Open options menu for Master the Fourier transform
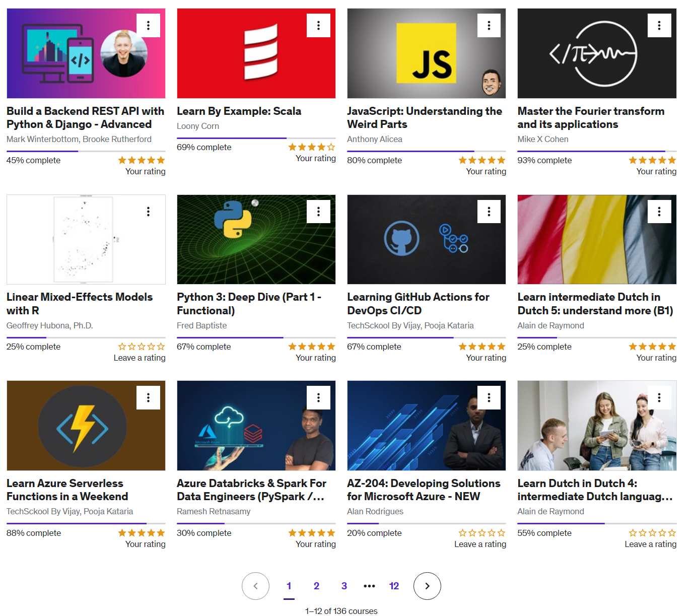The image size is (694, 616). [659, 25]
